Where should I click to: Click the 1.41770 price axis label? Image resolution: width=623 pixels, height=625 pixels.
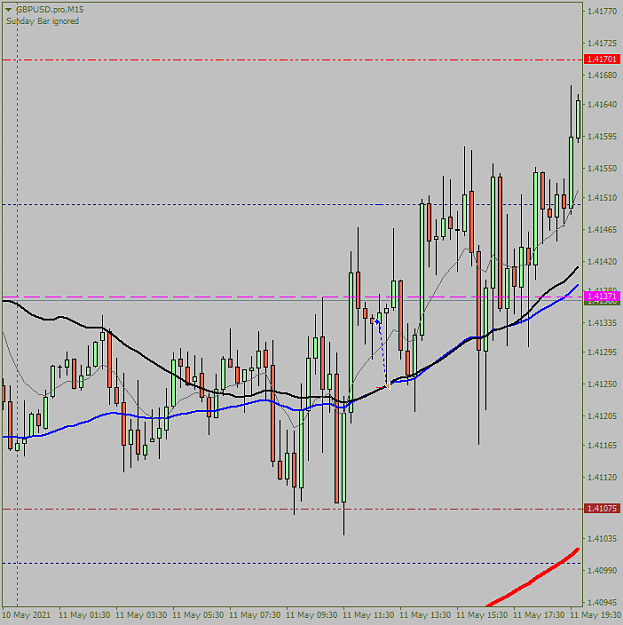coord(602,11)
